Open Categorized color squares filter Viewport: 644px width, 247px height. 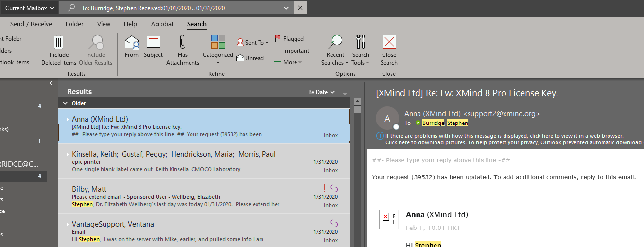point(218,42)
